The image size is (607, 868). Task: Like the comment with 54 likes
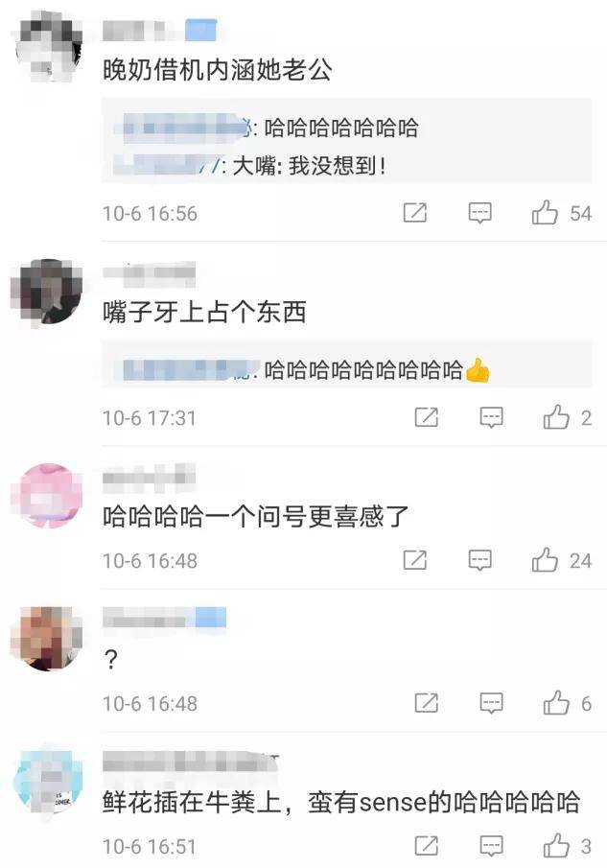coord(545,213)
